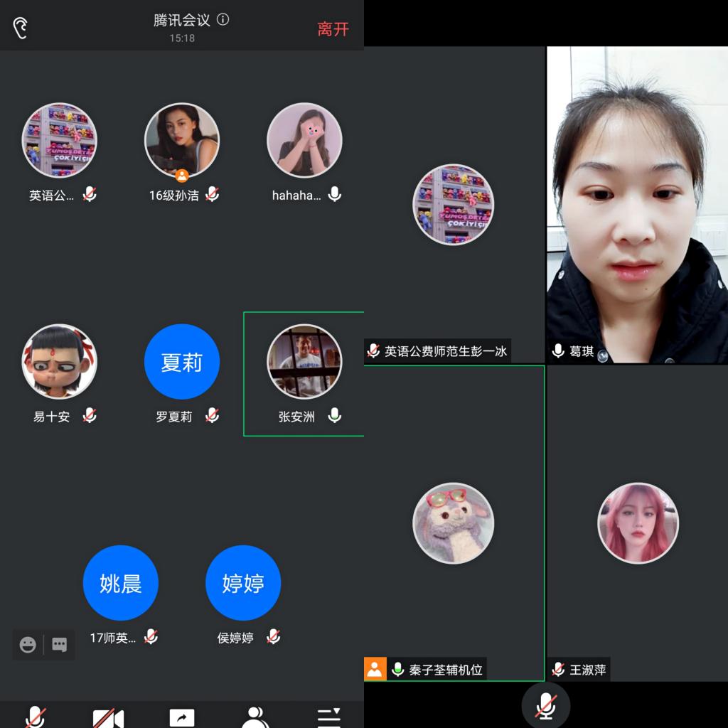Screen dimensions: 728x728
Task: Open the participants list icon
Action: click(255, 717)
